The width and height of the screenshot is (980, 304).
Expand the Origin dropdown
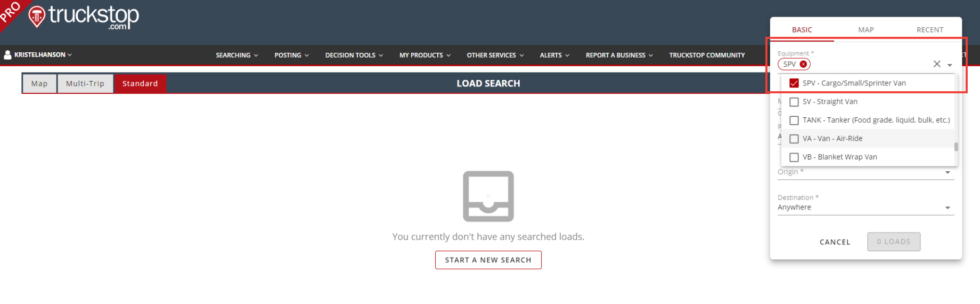click(x=948, y=172)
